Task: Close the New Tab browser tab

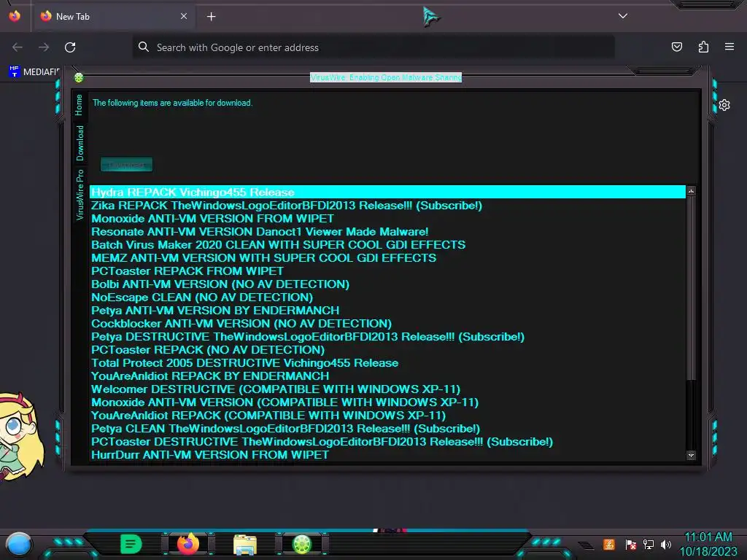Action: (183, 16)
